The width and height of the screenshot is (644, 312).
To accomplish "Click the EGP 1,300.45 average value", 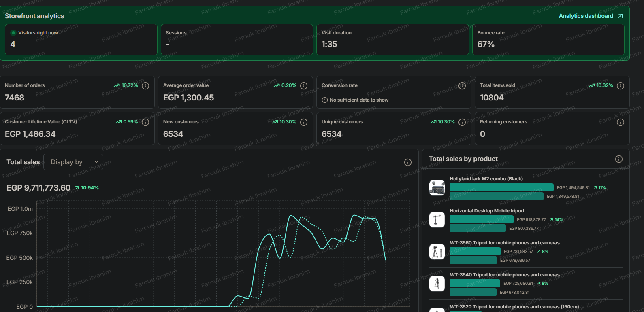I will [x=188, y=98].
